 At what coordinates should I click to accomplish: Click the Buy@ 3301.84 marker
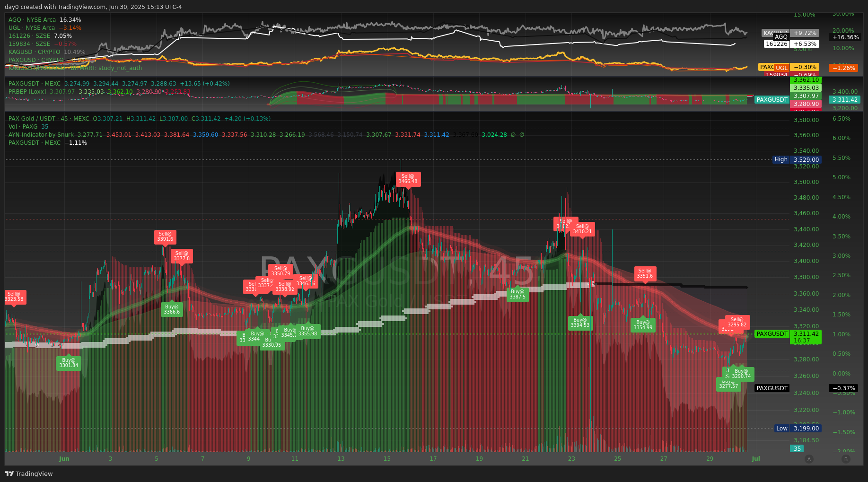coord(69,363)
